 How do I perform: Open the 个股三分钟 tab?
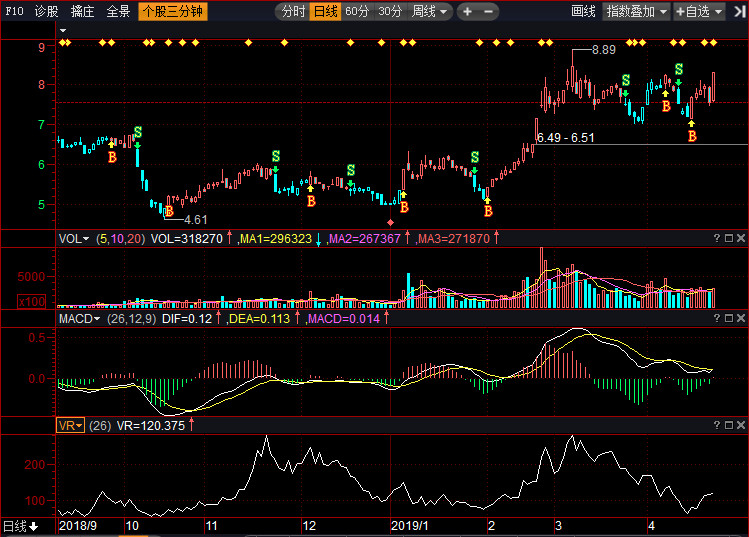tap(173, 11)
